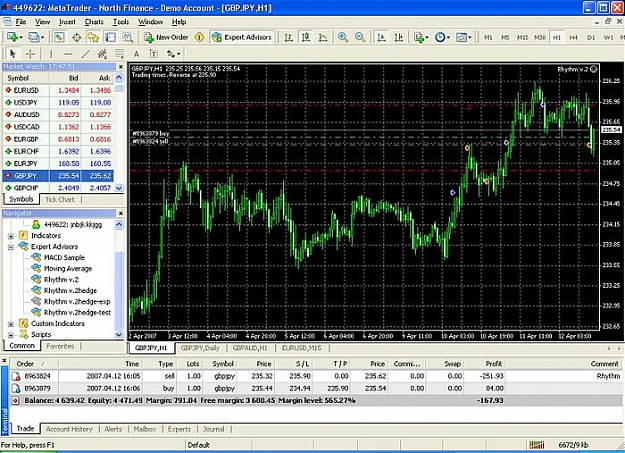
Task: Open the arrows objects dropdown
Action: pos(173,54)
